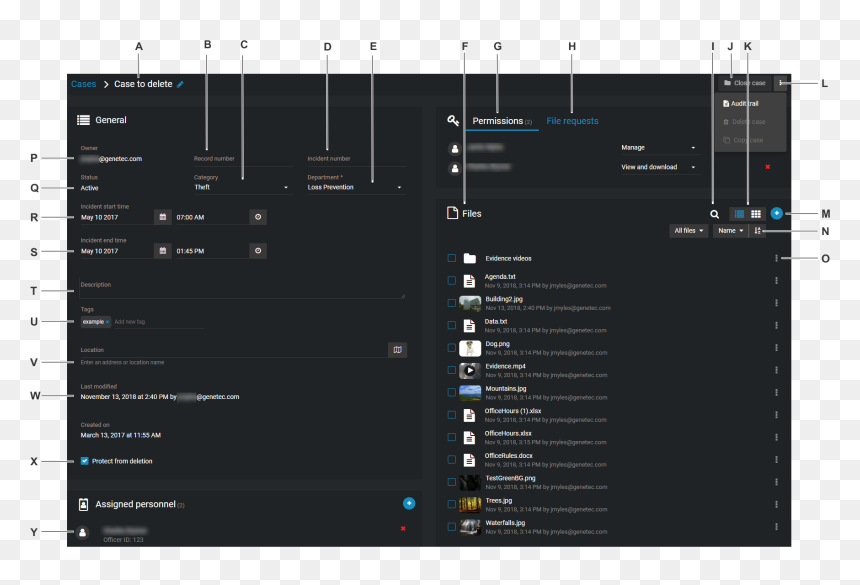Open more options for Agenda.txt
The height and width of the screenshot is (585, 860).
[x=776, y=281]
